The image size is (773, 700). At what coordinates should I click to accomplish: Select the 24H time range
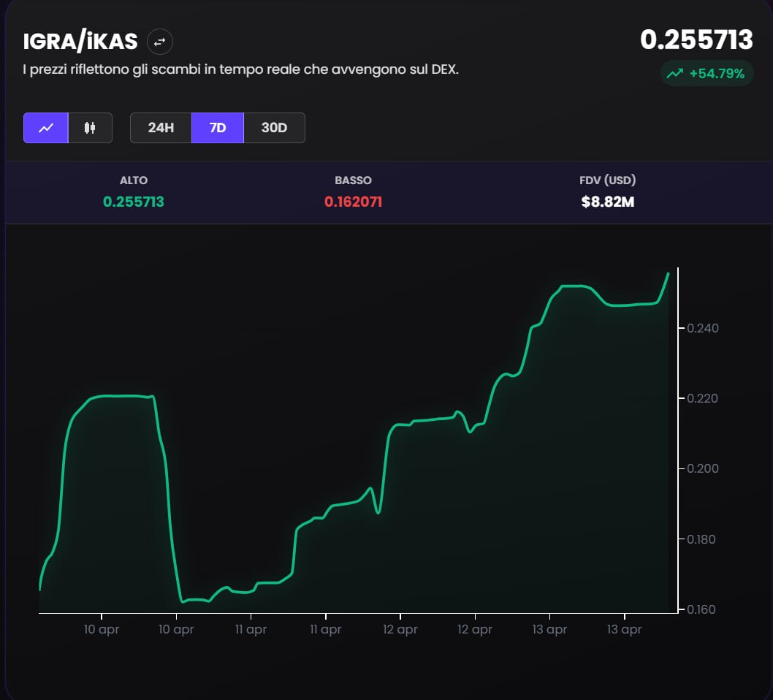pos(161,128)
